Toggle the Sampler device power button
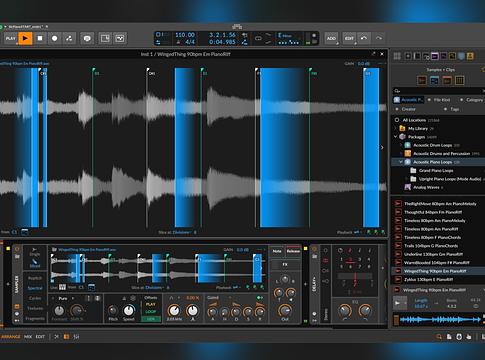Screen dimensions: 485x360 17,249
